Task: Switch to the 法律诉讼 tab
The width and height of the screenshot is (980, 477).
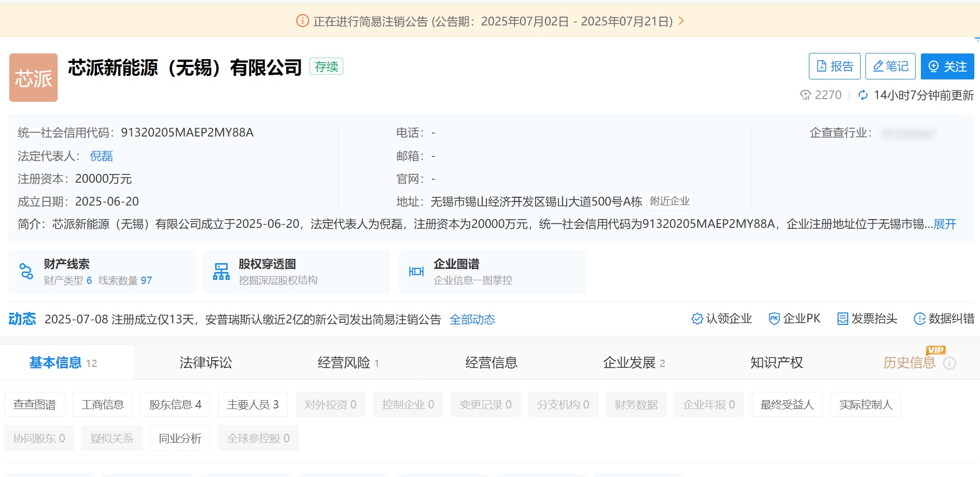Action: coord(205,362)
